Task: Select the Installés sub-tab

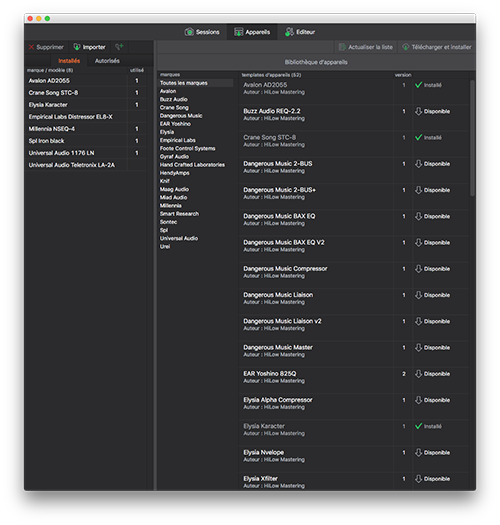Action: 69,61
